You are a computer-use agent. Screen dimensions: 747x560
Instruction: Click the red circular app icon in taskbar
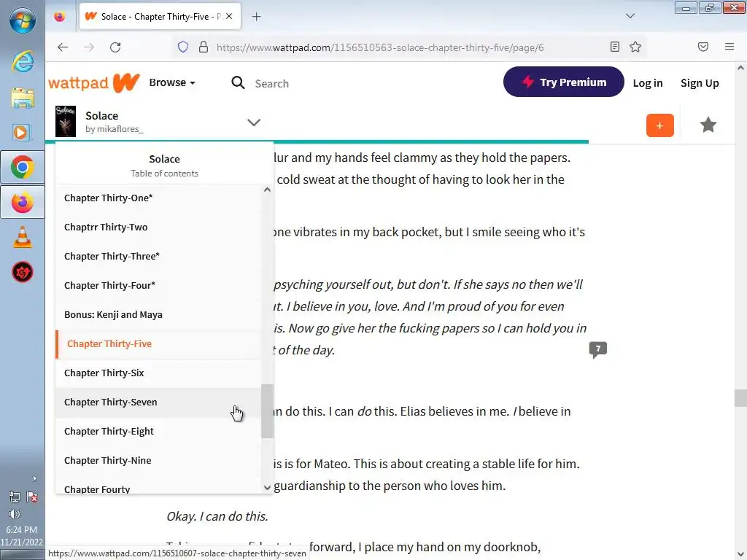23,273
